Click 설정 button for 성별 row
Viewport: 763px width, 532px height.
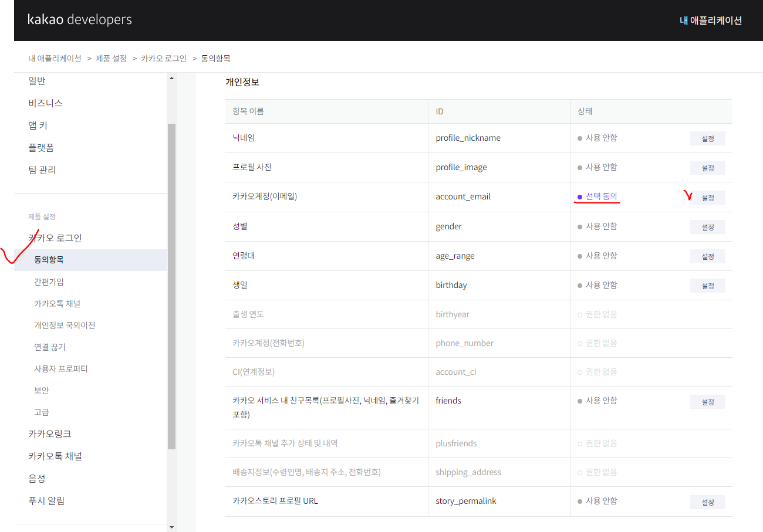click(x=708, y=227)
